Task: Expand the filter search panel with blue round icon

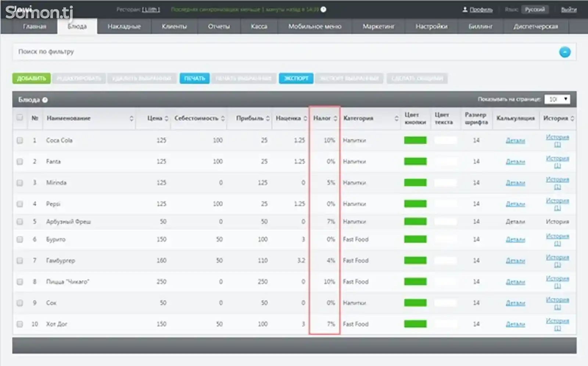Action: (565, 52)
